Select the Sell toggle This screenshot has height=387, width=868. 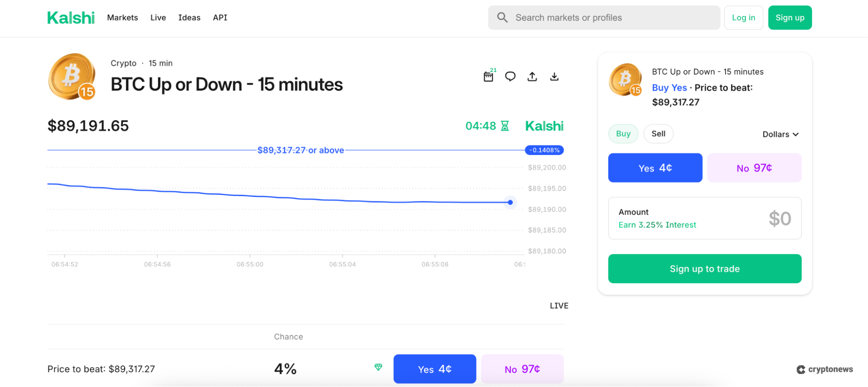click(658, 134)
